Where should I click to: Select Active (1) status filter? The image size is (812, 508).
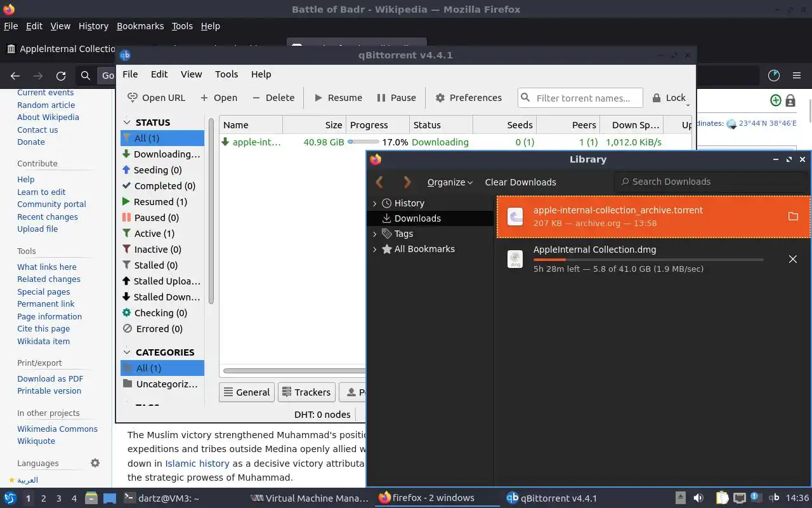tap(162, 234)
